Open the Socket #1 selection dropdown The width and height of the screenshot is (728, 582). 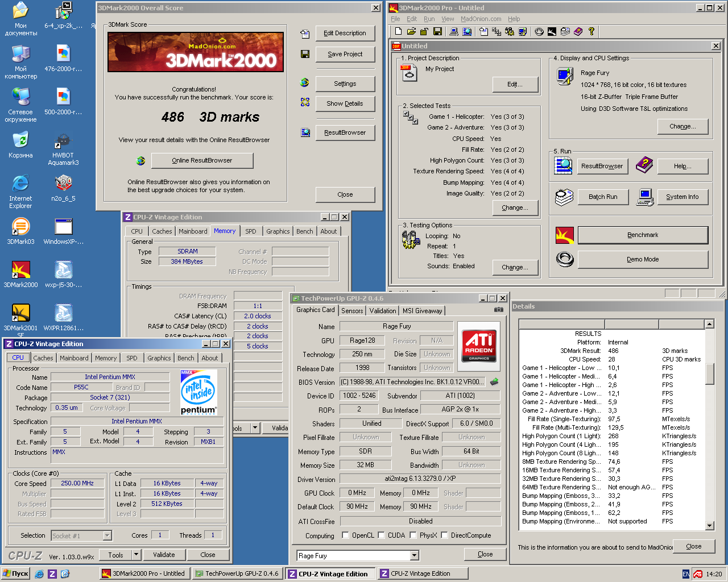[107, 535]
